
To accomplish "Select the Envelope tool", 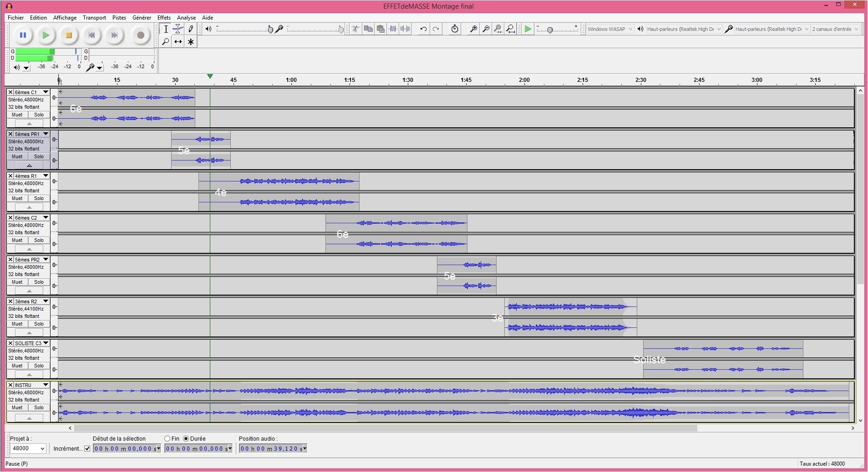I will (x=178, y=29).
